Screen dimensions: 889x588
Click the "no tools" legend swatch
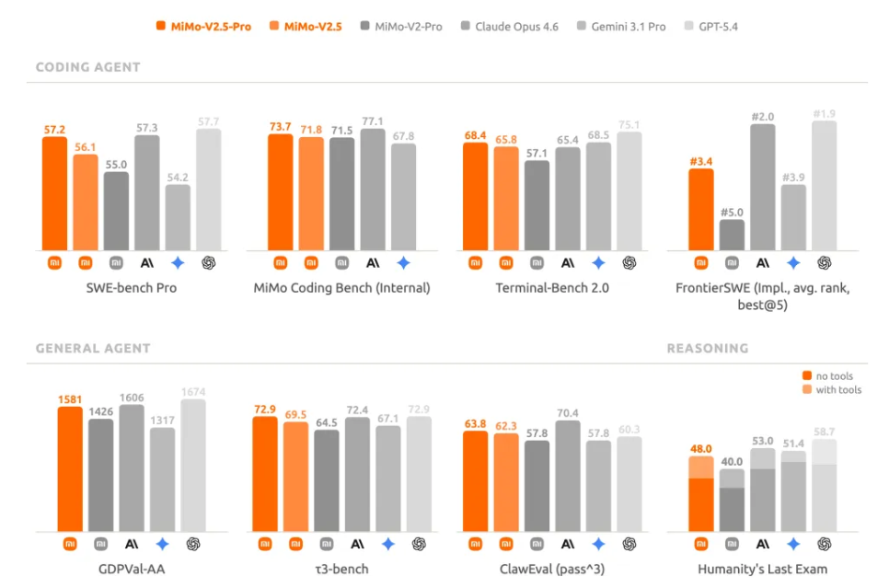(x=807, y=375)
